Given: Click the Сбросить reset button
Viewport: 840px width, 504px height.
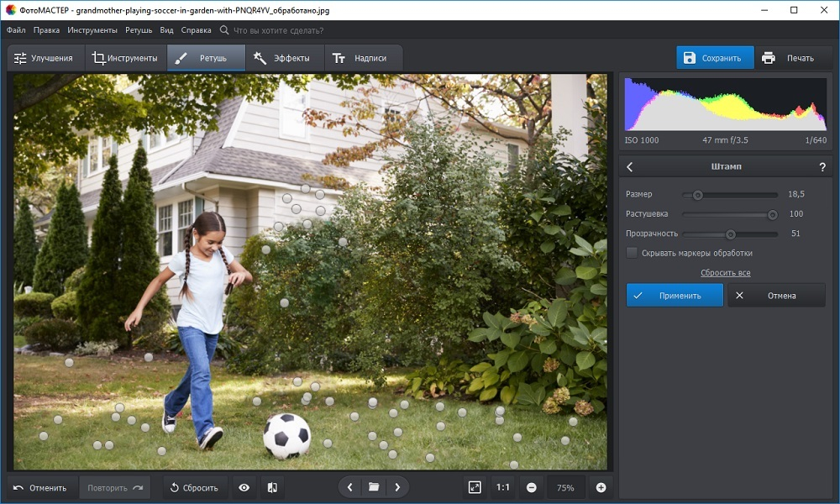Looking at the screenshot, I should tap(194, 487).
